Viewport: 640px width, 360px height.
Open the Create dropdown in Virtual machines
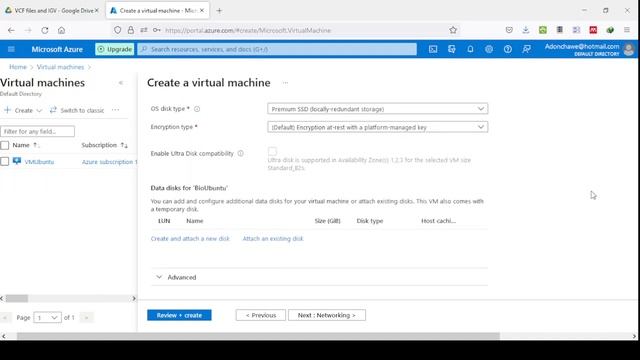[x=23, y=110]
